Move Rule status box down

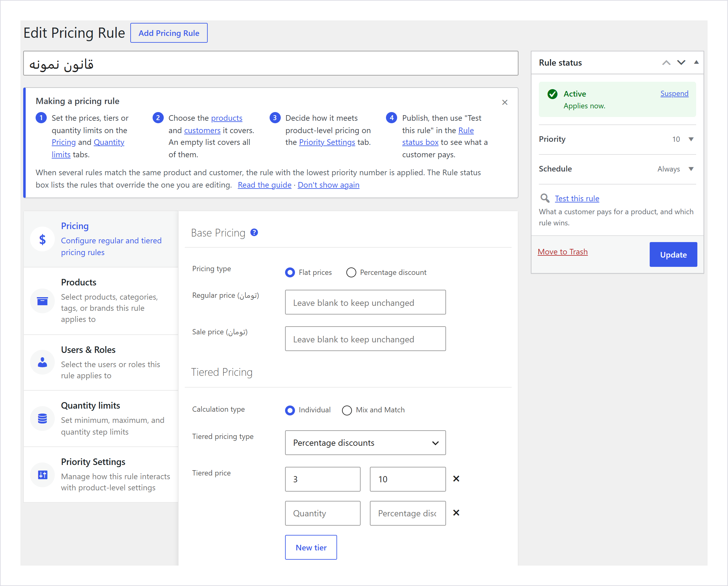point(681,63)
